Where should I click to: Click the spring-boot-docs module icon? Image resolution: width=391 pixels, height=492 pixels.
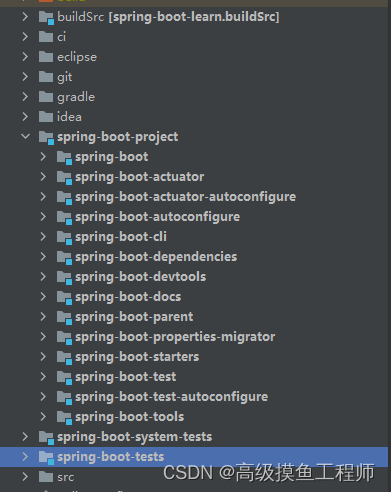click(x=64, y=298)
